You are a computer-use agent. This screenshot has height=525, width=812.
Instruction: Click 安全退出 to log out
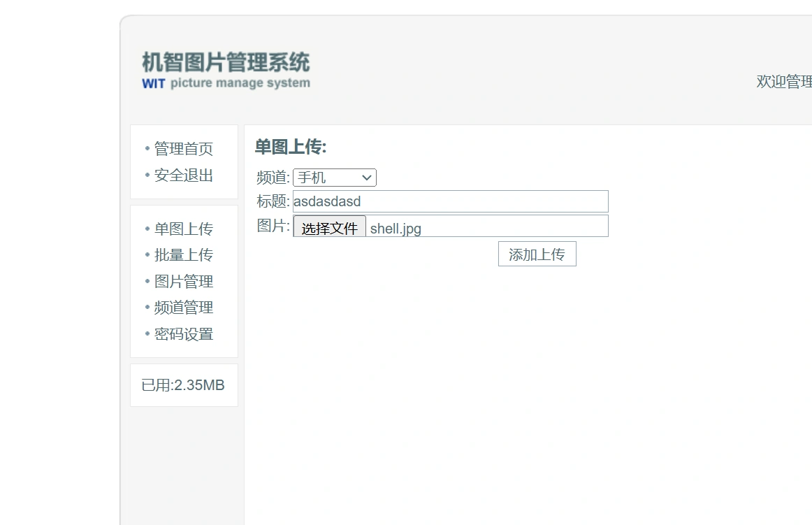(x=183, y=175)
